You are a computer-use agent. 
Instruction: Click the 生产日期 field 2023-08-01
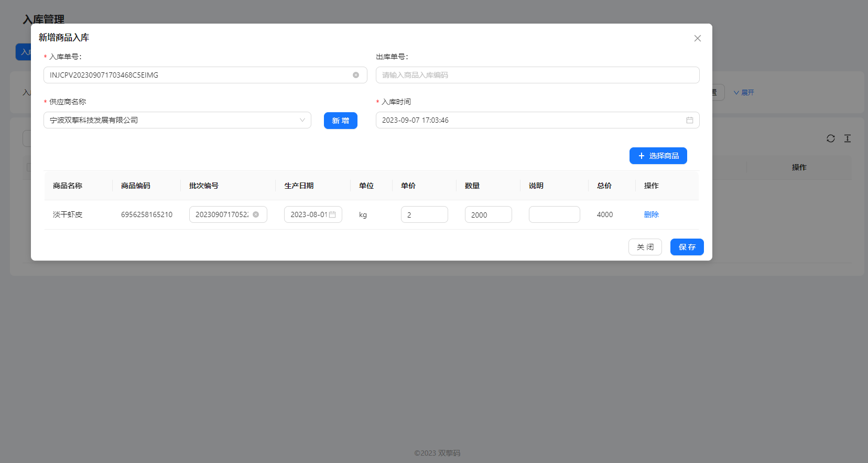[x=313, y=214]
